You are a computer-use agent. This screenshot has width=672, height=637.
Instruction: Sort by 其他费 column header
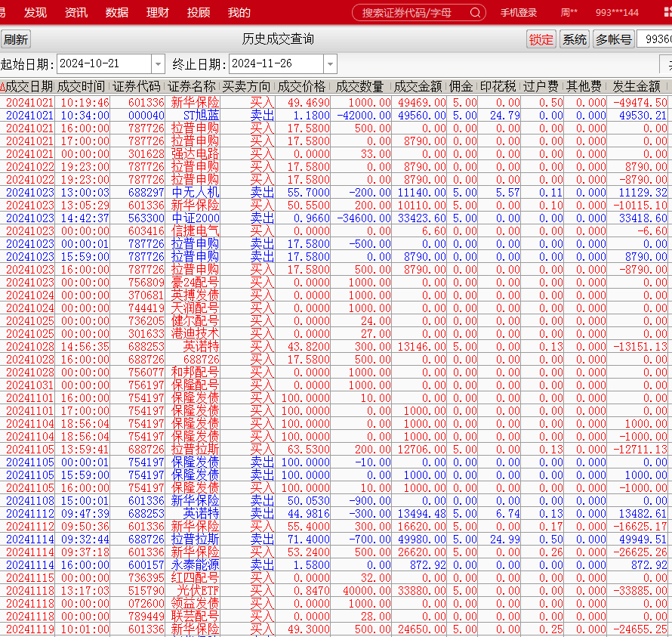coord(584,87)
